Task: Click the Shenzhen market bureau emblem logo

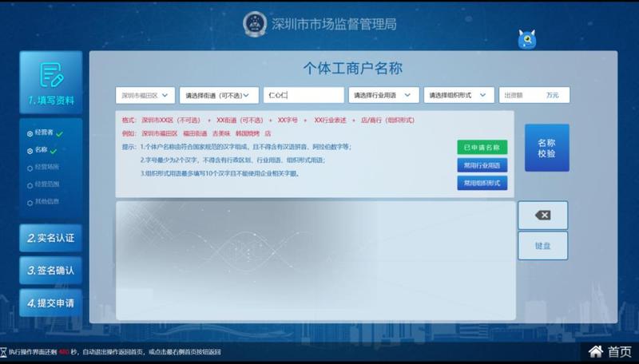Action: pyautogui.click(x=256, y=24)
